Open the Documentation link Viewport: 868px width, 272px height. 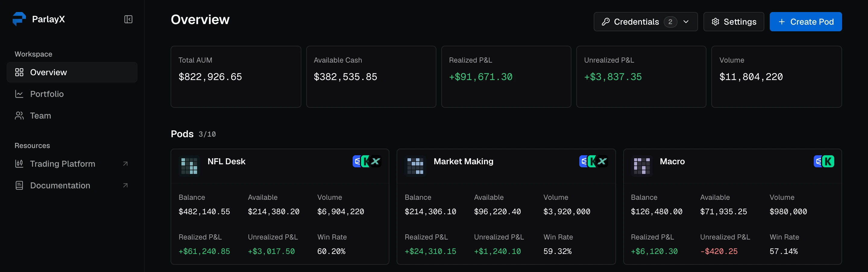pyautogui.click(x=72, y=186)
